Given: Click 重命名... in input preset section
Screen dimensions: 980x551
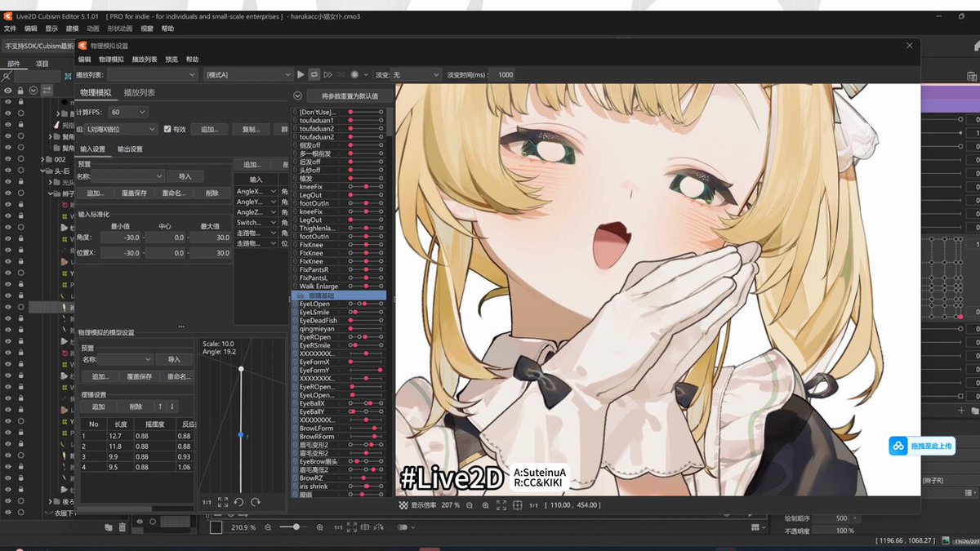Looking at the screenshot, I should 174,193.
